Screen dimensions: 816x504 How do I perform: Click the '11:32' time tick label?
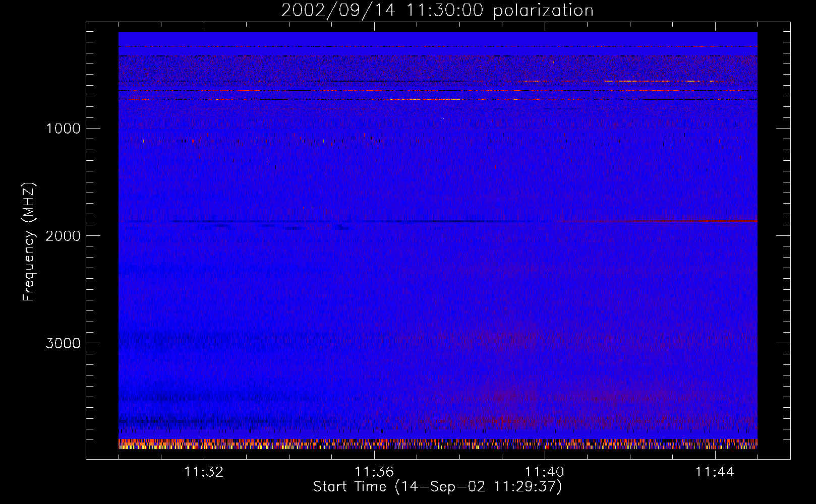[204, 472]
